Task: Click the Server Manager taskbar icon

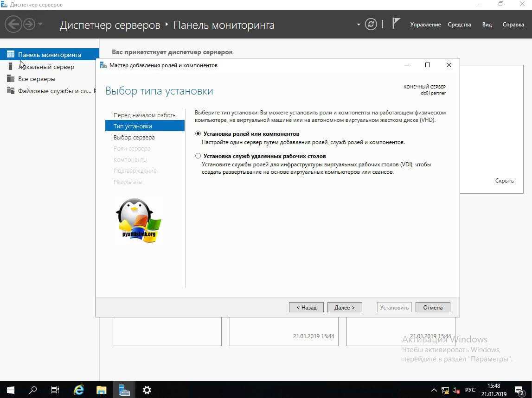Action: point(124,390)
